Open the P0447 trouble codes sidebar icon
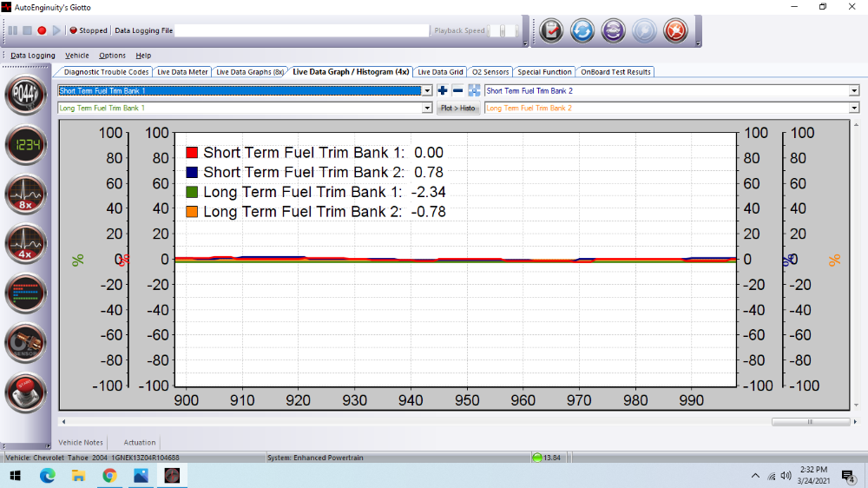868x488 pixels. click(x=25, y=95)
